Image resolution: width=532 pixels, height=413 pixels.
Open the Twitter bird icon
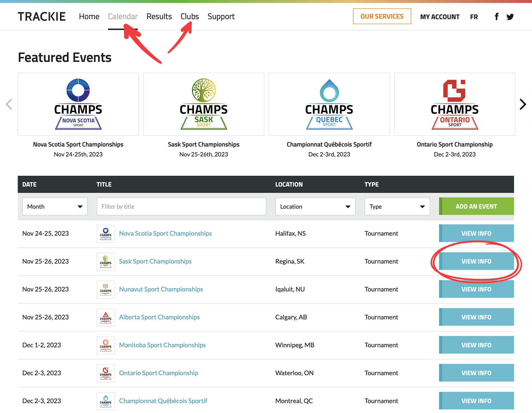click(510, 17)
